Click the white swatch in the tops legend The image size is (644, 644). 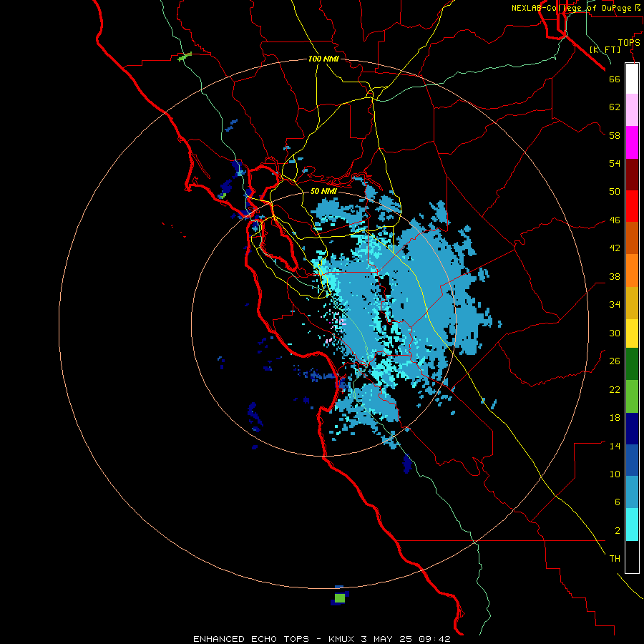tap(632, 79)
